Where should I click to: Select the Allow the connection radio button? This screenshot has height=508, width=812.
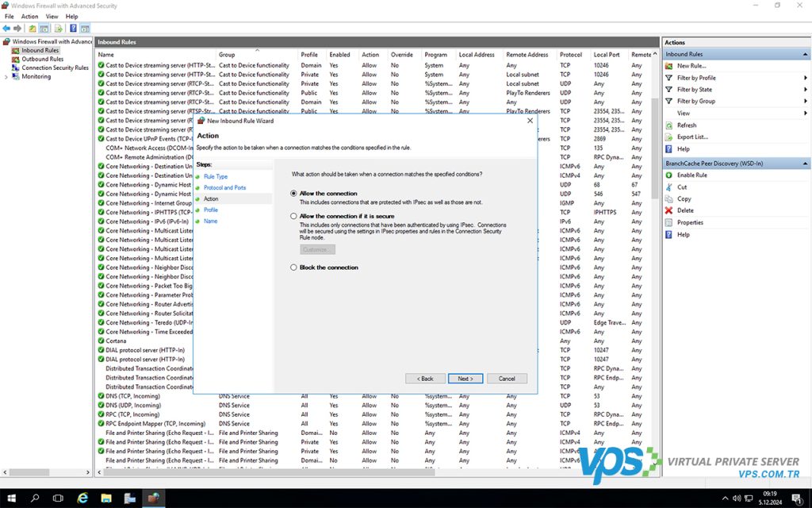coord(293,194)
